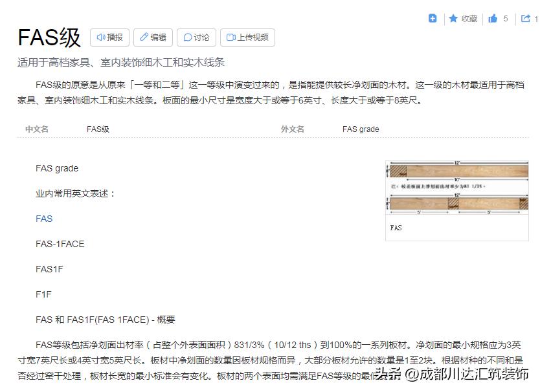
Task: Click the blue plus add icon
Action: point(433,18)
